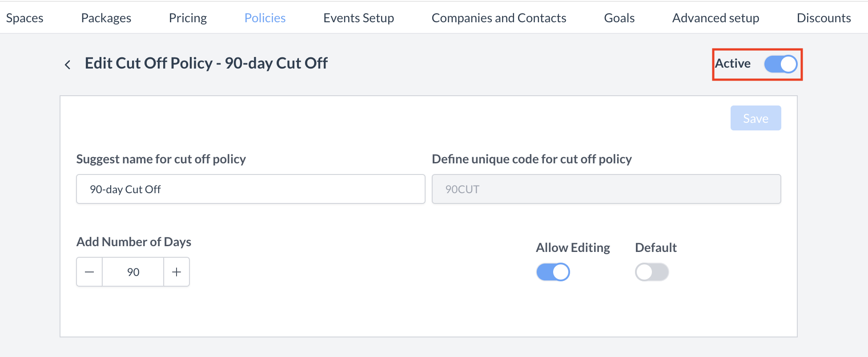Switch to the Policies tab
Image resolution: width=868 pixels, height=357 pixels.
tap(265, 17)
